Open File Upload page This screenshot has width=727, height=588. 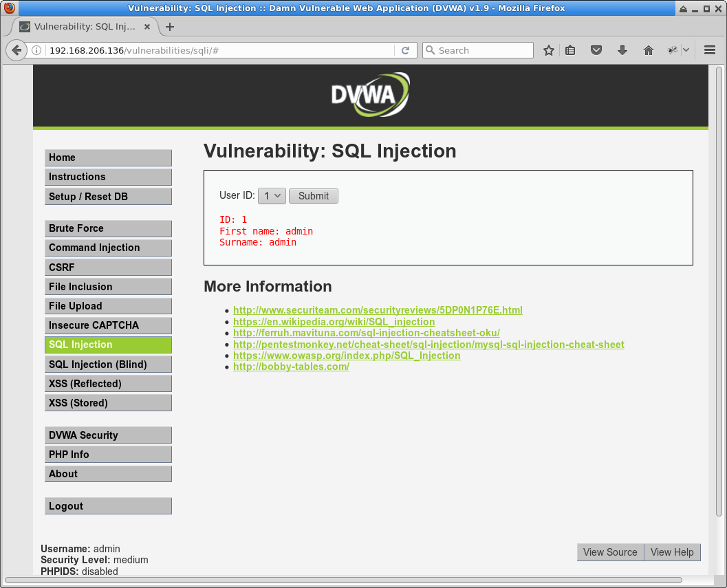108,306
